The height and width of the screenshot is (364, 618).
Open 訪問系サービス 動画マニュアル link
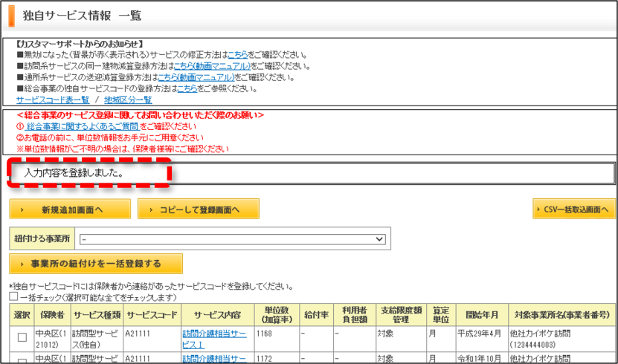(212, 66)
